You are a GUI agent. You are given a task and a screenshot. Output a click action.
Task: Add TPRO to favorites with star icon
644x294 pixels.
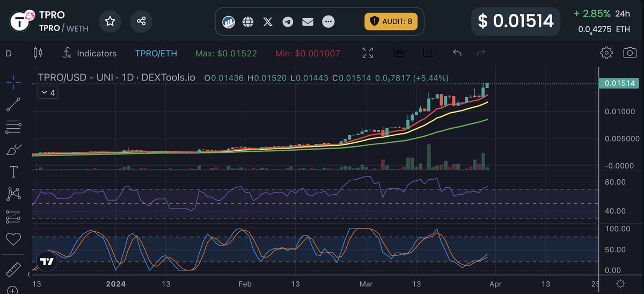coord(110,21)
